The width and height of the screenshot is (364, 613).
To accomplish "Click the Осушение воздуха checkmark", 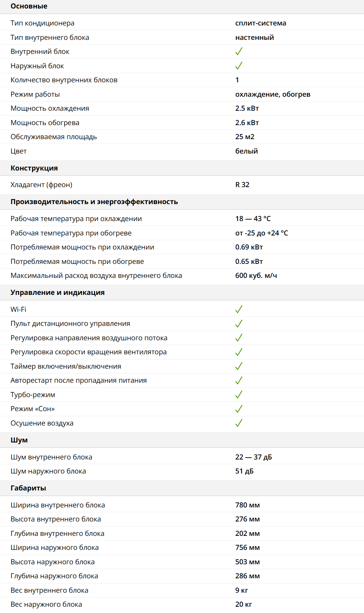I will pyautogui.click(x=239, y=423).
